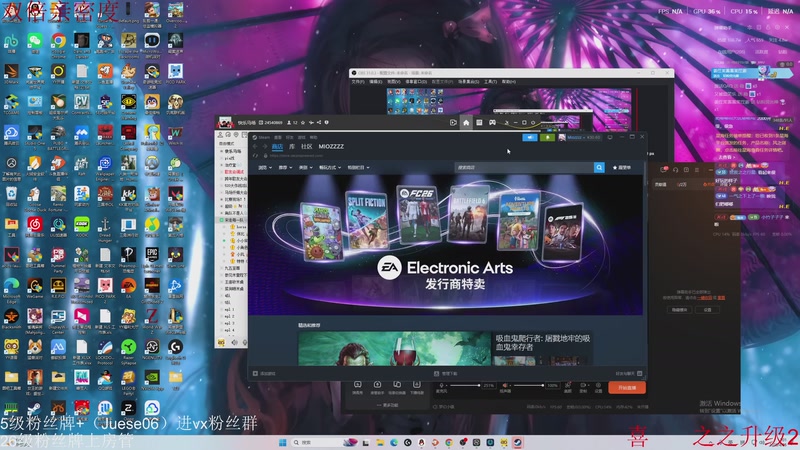Open the Split Fiction cover on banner

coord(367,220)
